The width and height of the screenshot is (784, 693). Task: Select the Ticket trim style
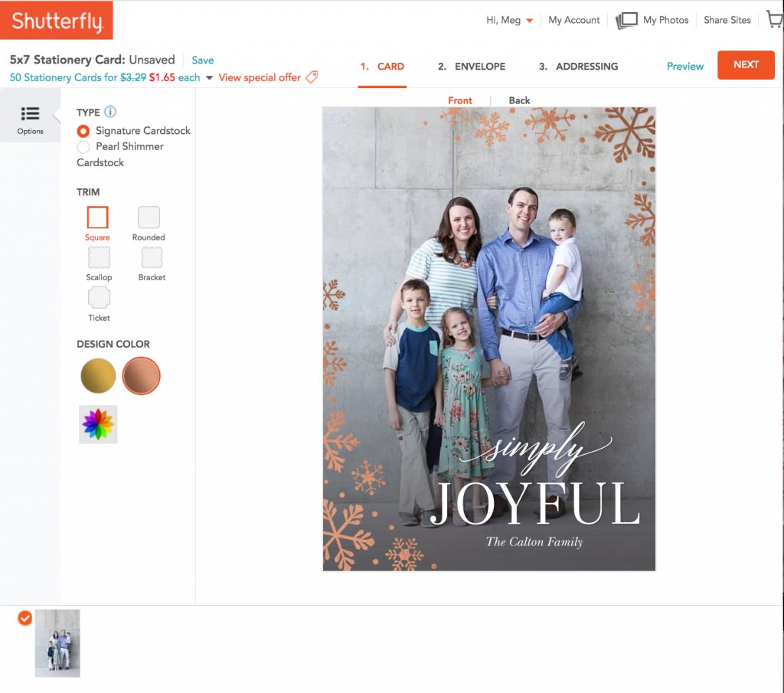pos(98,299)
